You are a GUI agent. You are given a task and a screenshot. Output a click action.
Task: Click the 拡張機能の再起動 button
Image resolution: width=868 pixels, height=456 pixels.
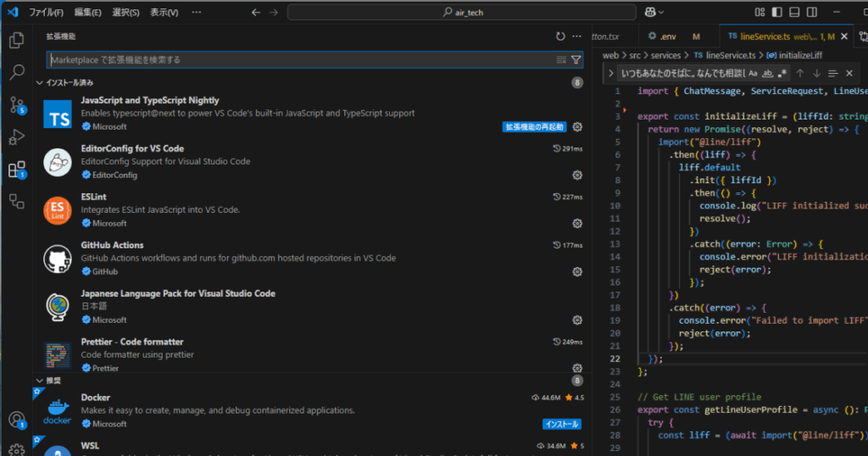pyautogui.click(x=534, y=127)
